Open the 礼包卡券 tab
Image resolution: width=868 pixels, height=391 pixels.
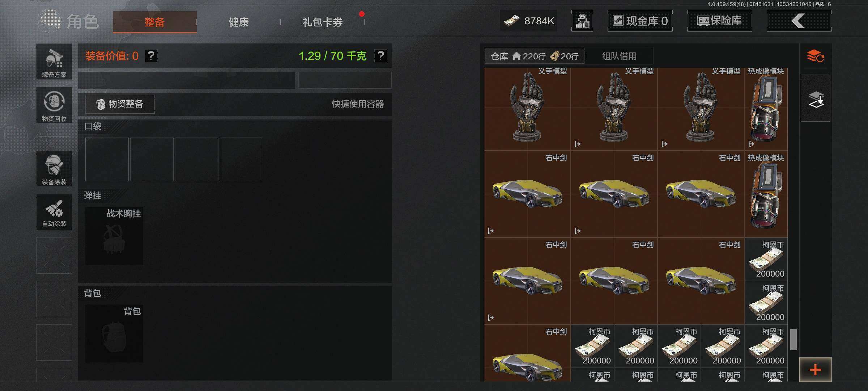322,22
